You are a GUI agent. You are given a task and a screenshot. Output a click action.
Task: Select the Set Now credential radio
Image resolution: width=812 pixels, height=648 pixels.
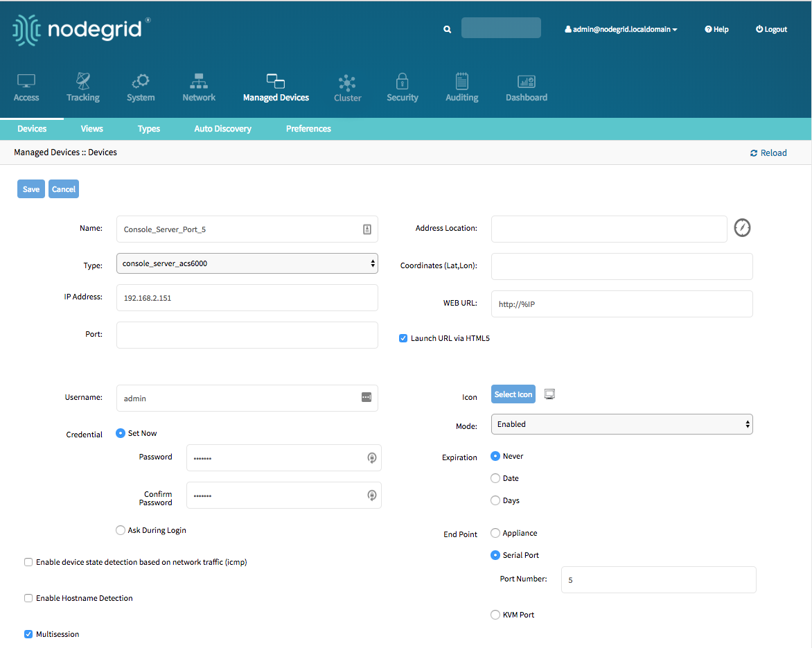pos(121,433)
